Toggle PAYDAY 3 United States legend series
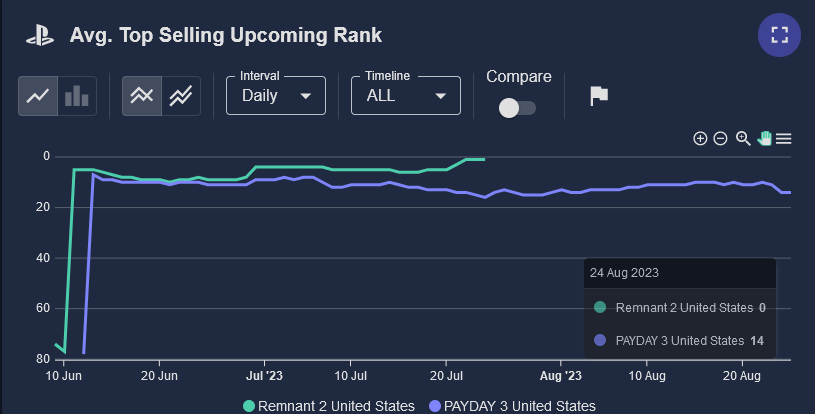The height and width of the screenshot is (414, 815). click(512, 406)
